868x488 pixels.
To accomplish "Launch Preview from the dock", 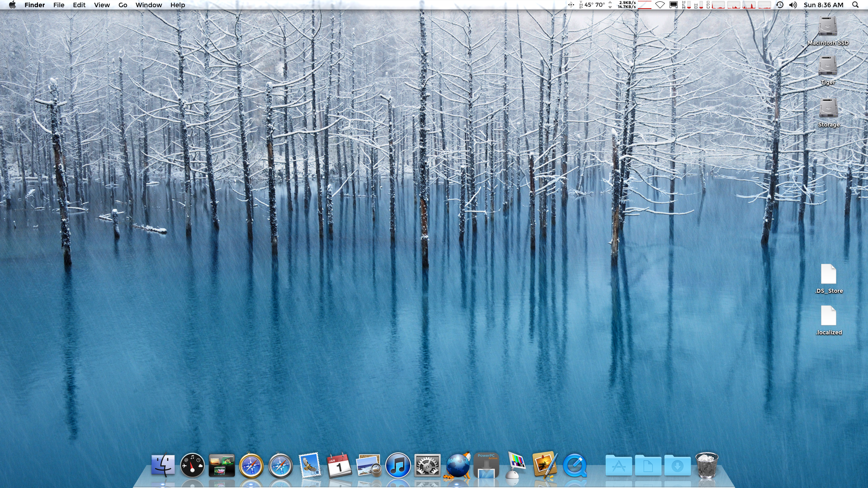I will click(x=368, y=465).
